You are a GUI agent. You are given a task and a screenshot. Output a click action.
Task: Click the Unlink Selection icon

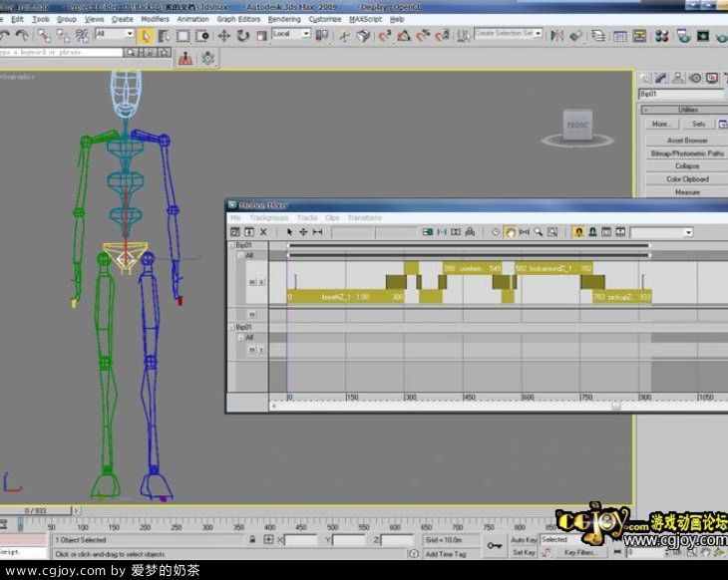coord(63,35)
